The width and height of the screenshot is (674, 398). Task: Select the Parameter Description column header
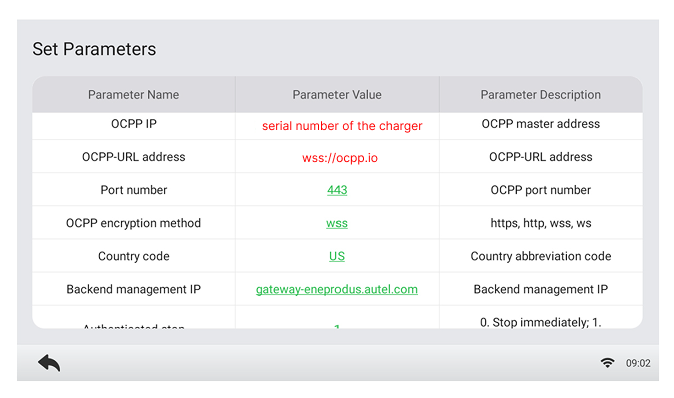coord(541,95)
